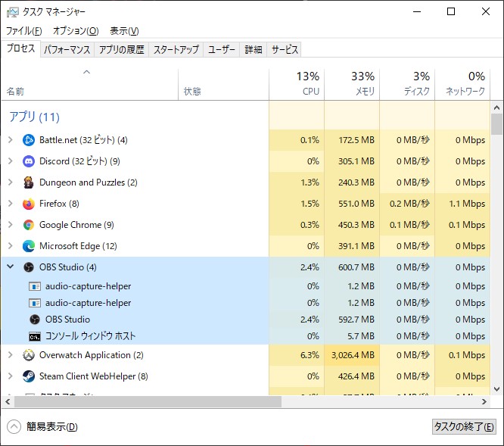The width and height of the screenshot is (504, 446).
Task: Switch to the サービス tab
Action: [x=284, y=49]
